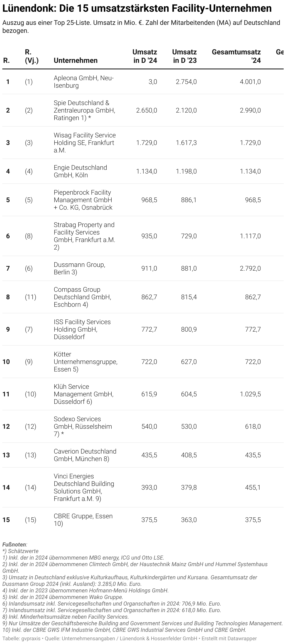Click the 'Unternehmen' column header

[x=75, y=61]
